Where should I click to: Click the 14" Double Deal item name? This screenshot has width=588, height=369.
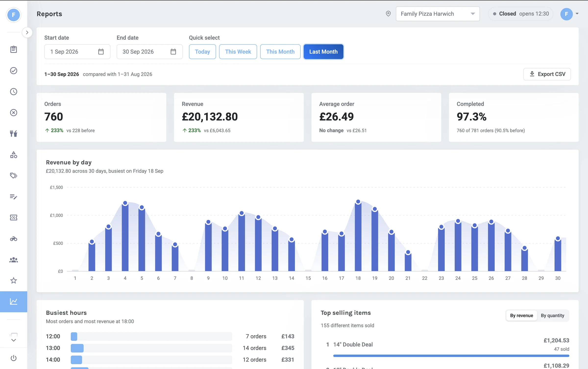[353, 345]
